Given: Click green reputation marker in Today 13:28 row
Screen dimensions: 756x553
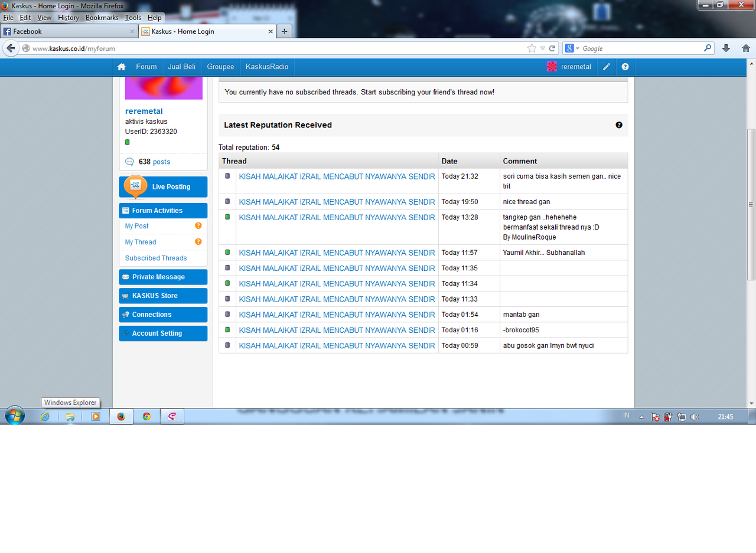Looking at the screenshot, I should 227,217.
